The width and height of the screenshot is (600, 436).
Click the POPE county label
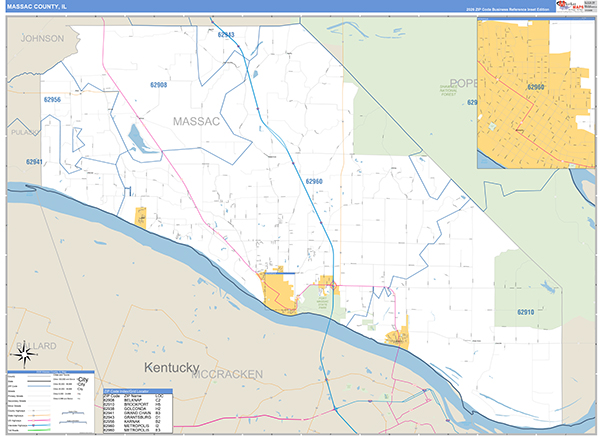coord(463,83)
